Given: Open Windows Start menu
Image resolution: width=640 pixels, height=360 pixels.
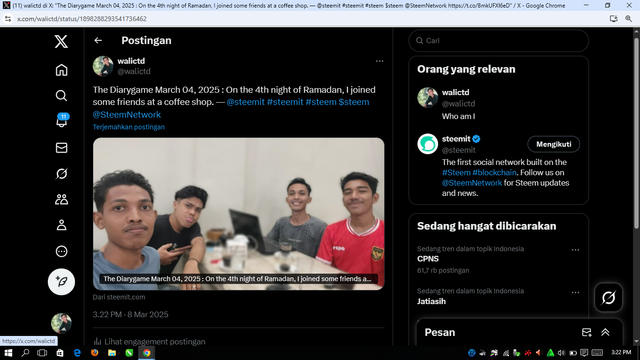Looking at the screenshot, I should (x=8, y=353).
